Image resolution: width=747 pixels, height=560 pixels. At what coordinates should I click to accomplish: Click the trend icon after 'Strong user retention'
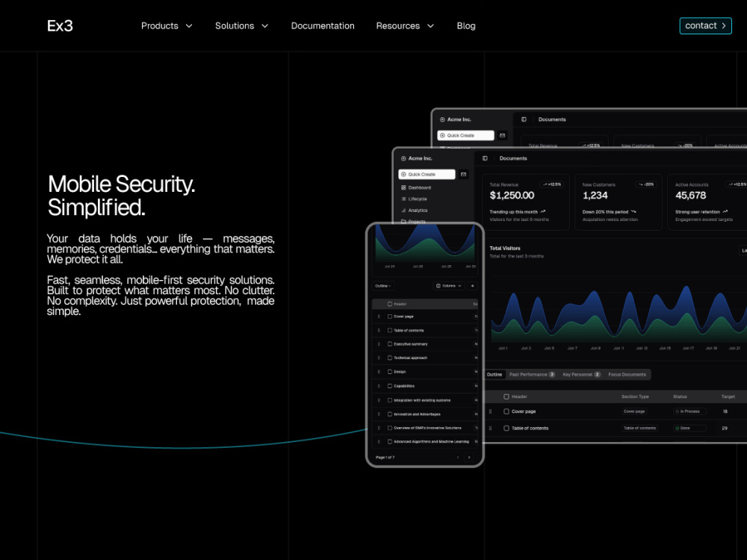[725, 211]
